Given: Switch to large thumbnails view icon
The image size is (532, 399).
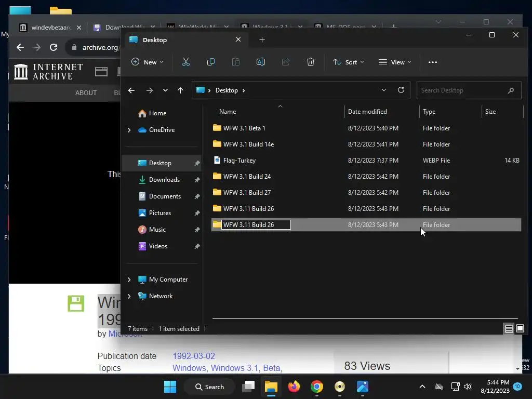Looking at the screenshot, I should tap(520, 328).
